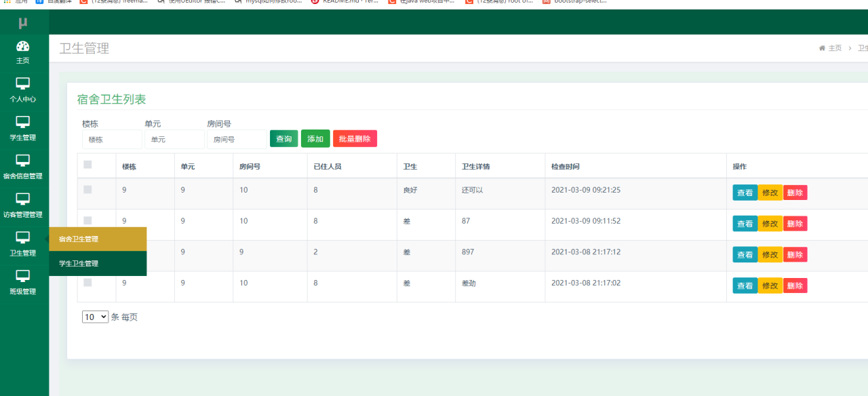Click the 卫生管理 page heading
Screen dimensions: 868x396
pyautogui.click(x=84, y=48)
